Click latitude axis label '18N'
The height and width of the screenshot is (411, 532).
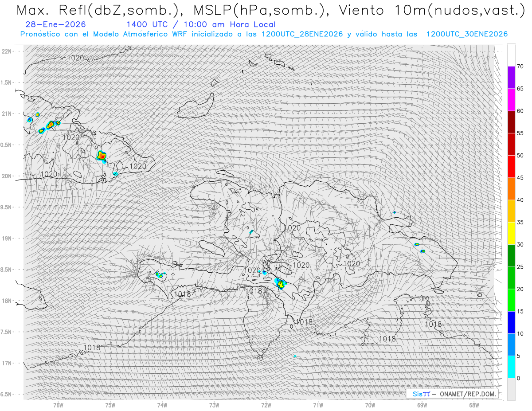(6, 301)
